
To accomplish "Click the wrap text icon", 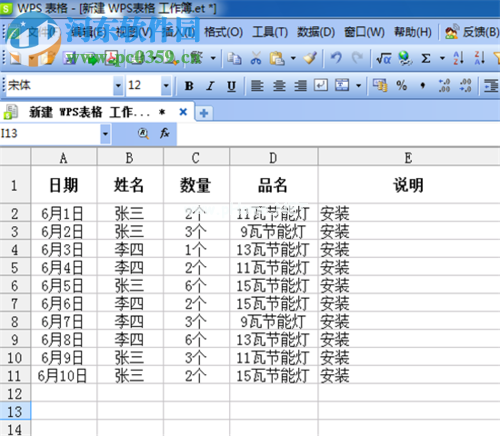I will pos(321,86).
